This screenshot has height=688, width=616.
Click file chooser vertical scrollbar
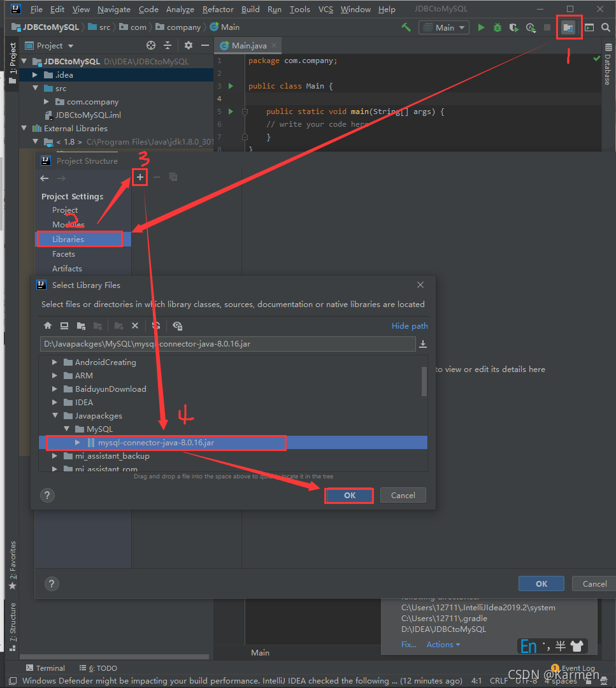tap(424, 382)
